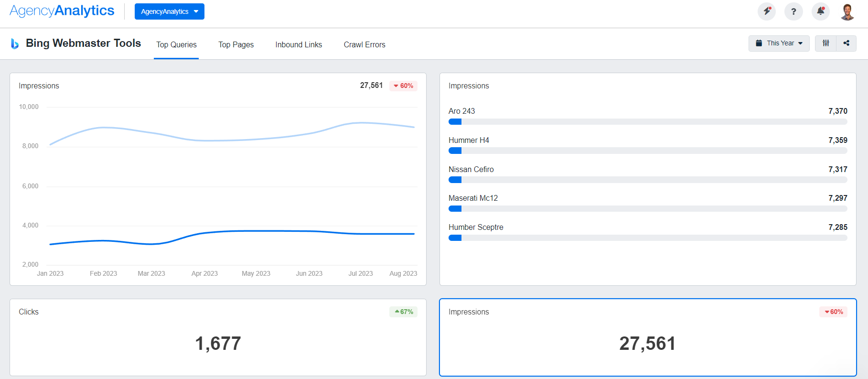Click the share icon button
The height and width of the screenshot is (379, 868).
click(846, 43)
